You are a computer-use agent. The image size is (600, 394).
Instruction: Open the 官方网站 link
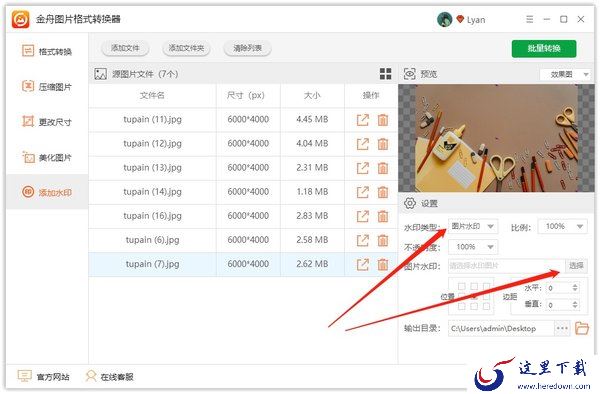click(44, 376)
